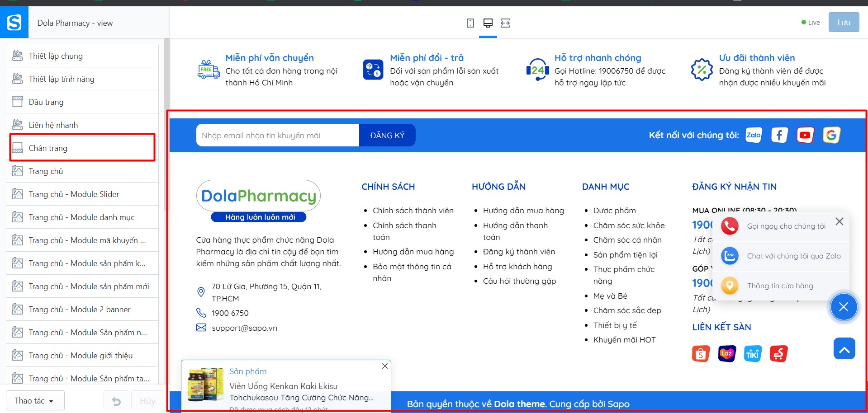868x413 pixels.
Task: Click the DolaPharmacy footer logo
Action: pos(259,201)
